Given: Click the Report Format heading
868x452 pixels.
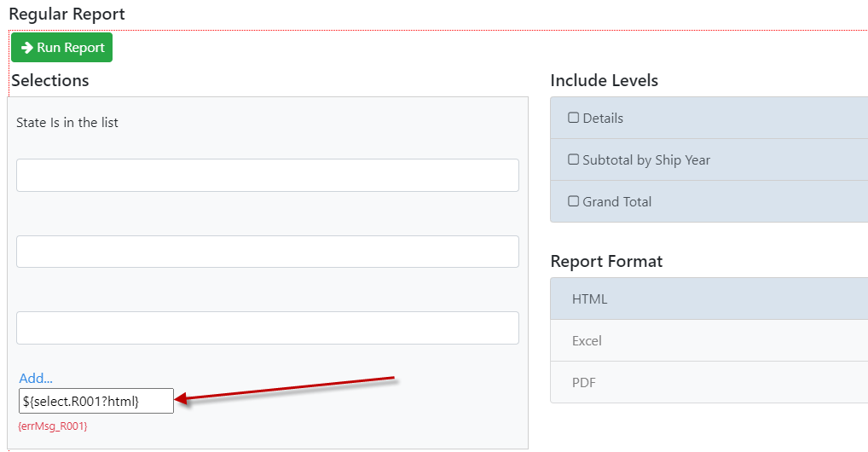Looking at the screenshot, I should point(606,262).
